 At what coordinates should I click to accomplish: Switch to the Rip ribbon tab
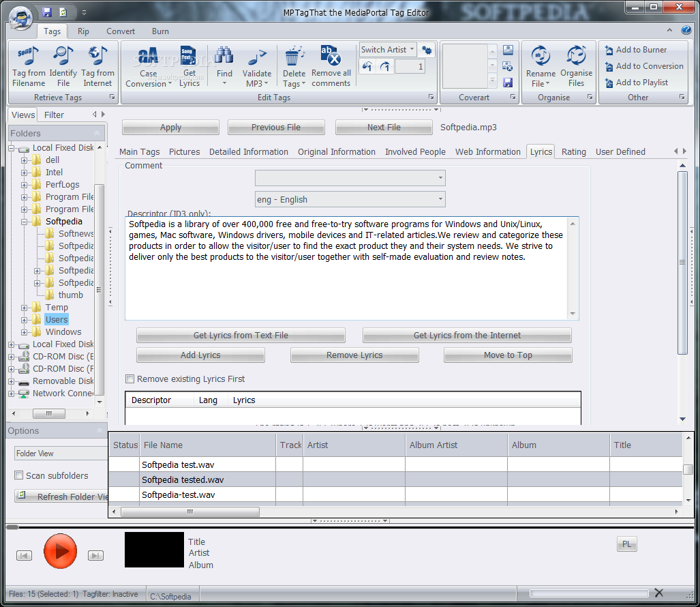[x=83, y=31]
